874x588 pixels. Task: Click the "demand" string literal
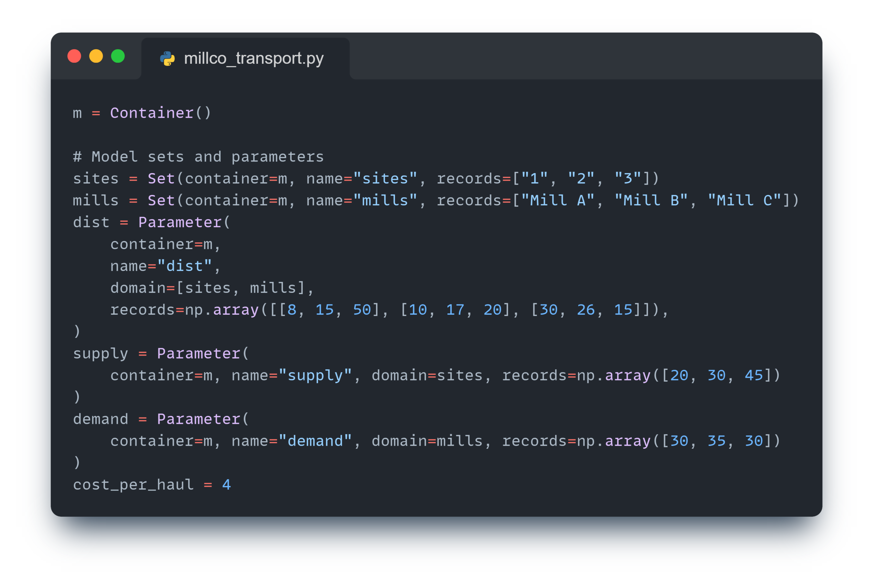click(x=315, y=441)
